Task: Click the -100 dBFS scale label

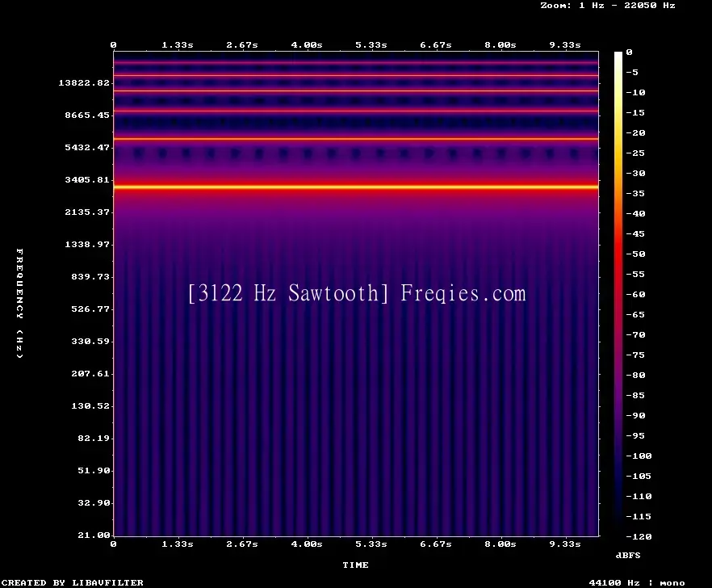Action: [639, 456]
